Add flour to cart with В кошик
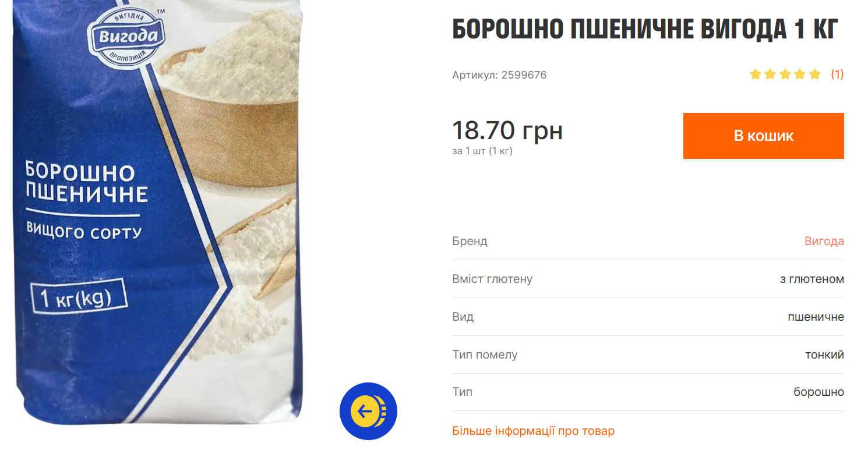This screenshot has height=468, width=868. point(764,136)
